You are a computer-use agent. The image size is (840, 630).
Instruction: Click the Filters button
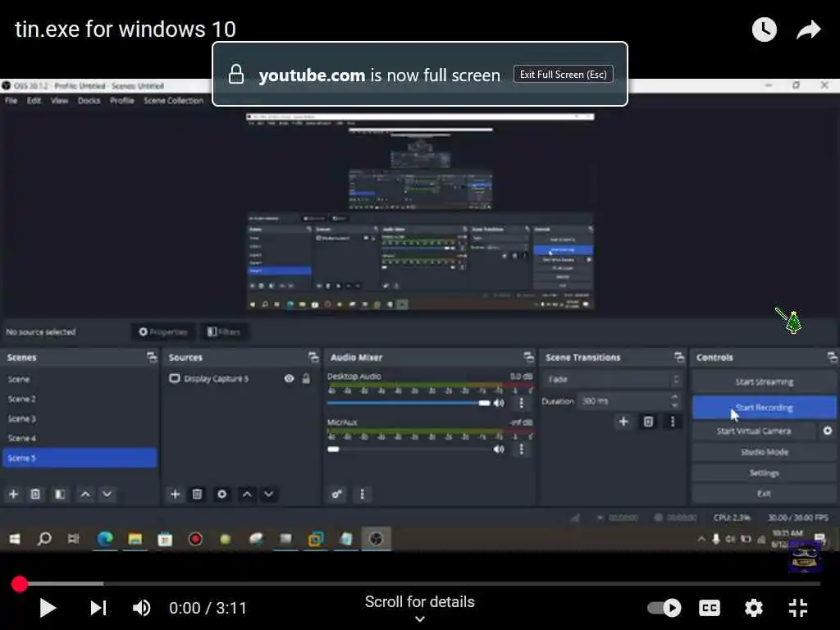pyautogui.click(x=224, y=332)
